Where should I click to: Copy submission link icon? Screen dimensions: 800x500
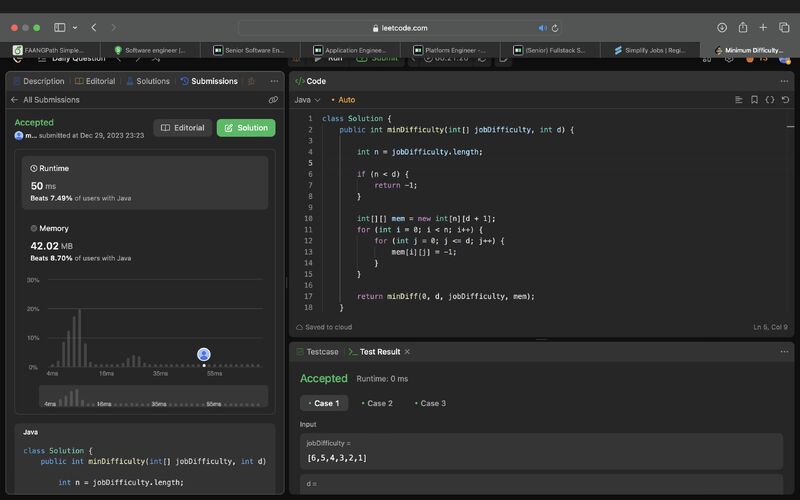pos(273,99)
